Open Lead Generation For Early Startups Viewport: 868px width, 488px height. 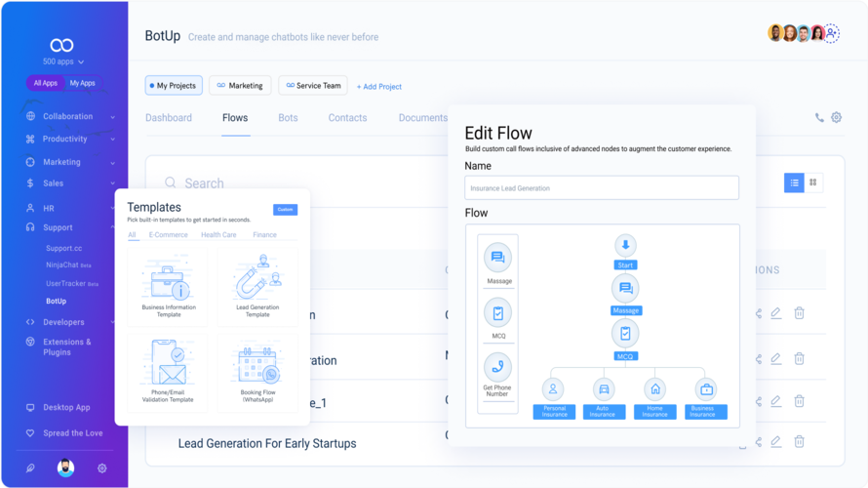(x=267, y=444)
